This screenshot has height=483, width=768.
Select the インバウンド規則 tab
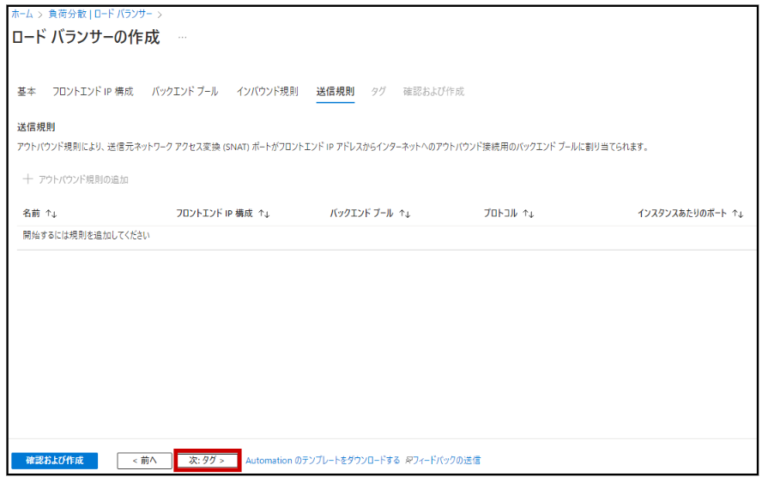point(267,92)
